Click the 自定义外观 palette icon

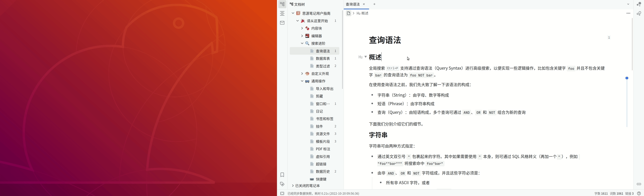point(307,73)
